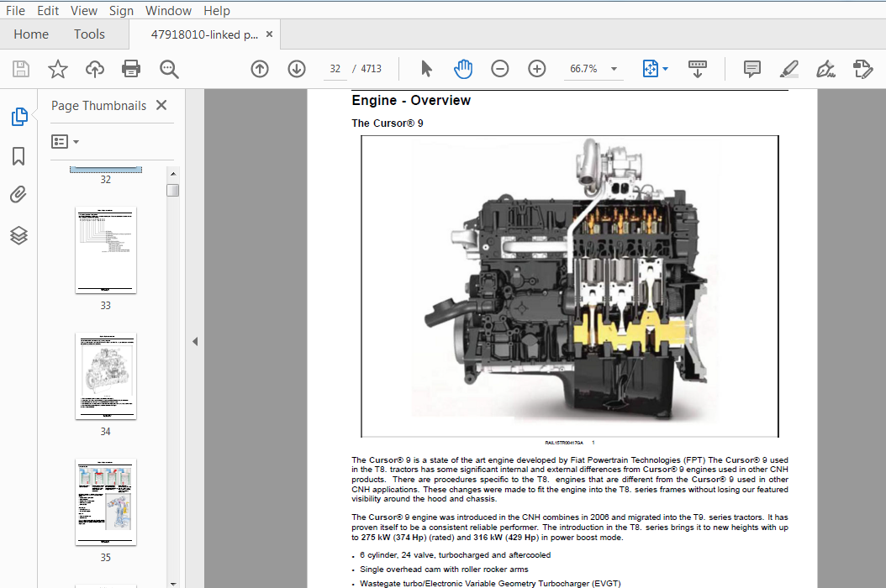Click the '/ 4713' total pages text
The image size is (886, 588).
click(x=367, y=69)
